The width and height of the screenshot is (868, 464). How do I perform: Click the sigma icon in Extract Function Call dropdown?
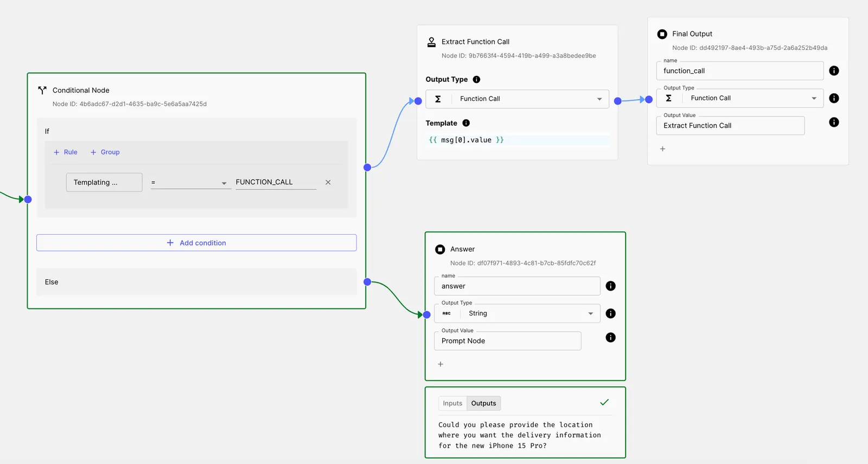(438, 99)
